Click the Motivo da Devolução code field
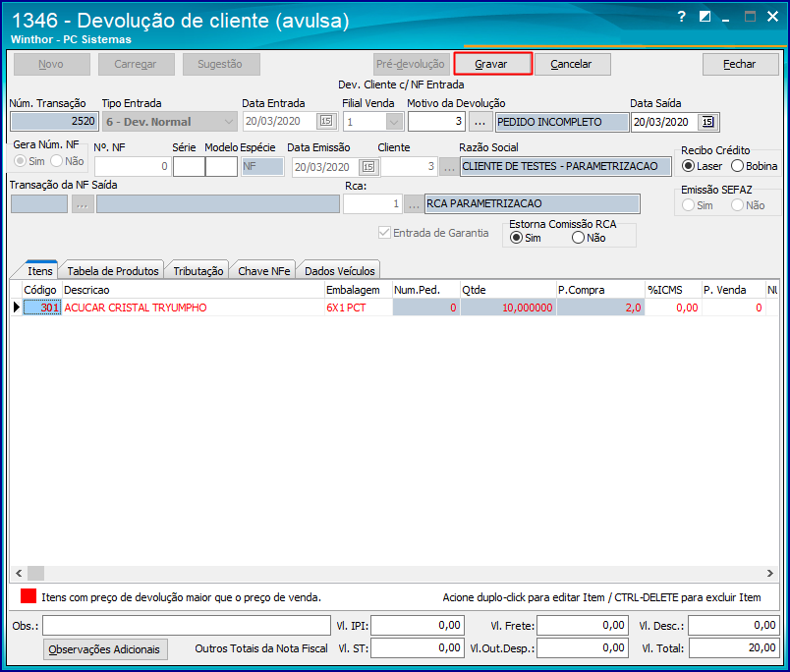This screenshot has width=790, height=672. coord(436,122)
